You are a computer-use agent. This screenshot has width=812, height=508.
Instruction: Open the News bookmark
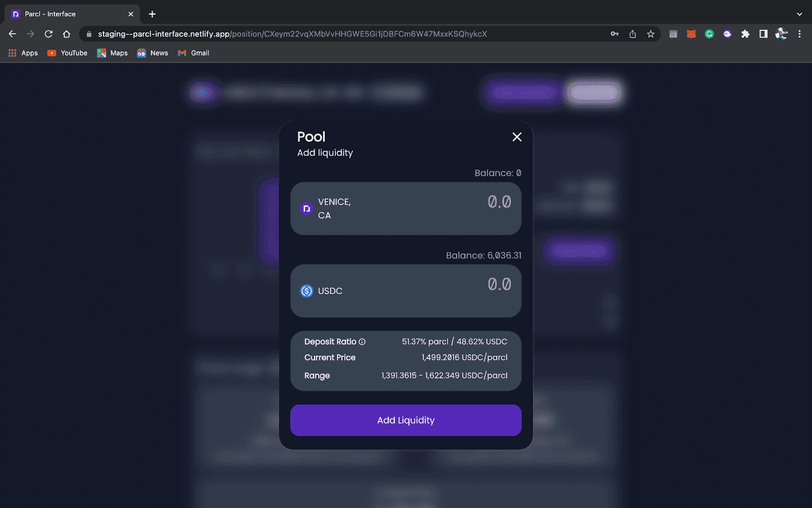(152, 53)
